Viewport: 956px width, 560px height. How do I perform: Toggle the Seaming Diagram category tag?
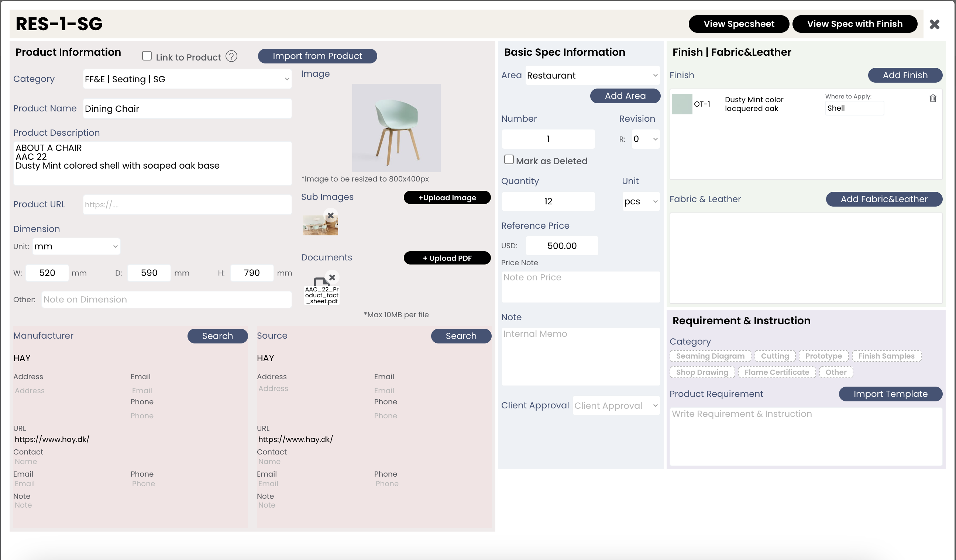(x=710, y=356)
